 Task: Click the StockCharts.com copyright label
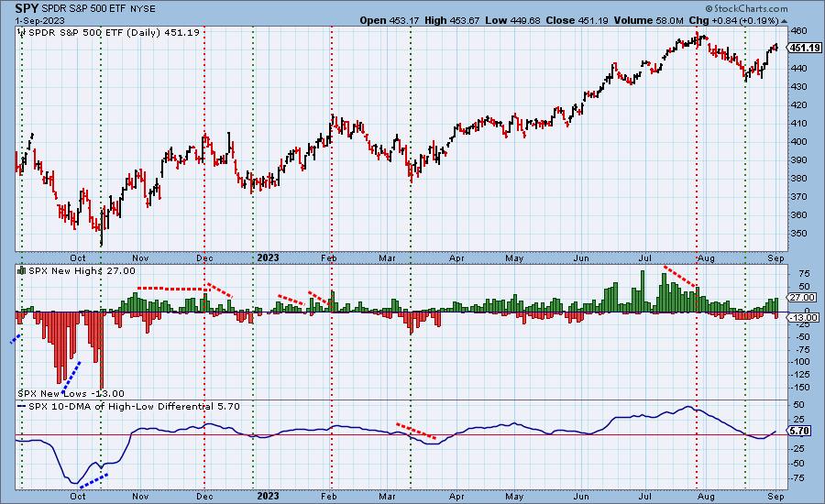tap(746, 8)
